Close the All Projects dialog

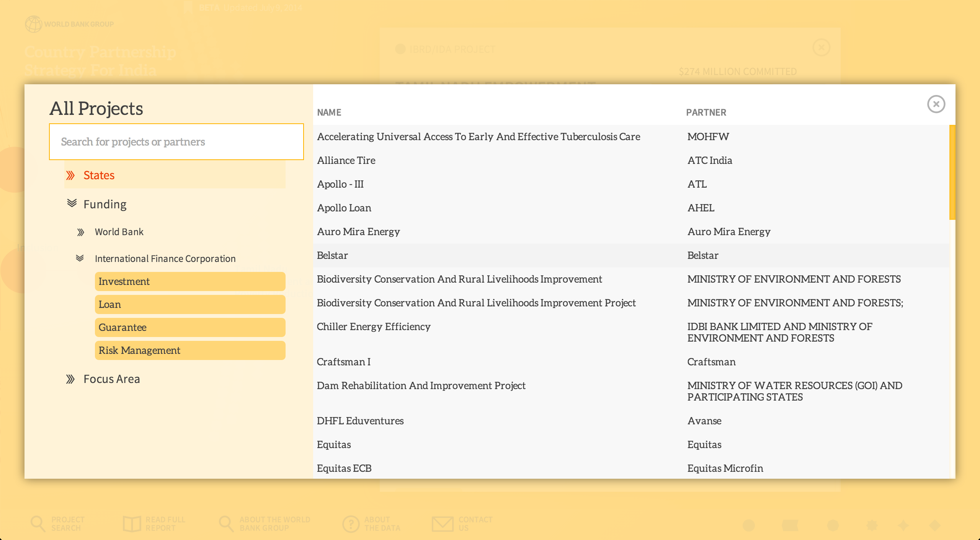pos(936,104)
